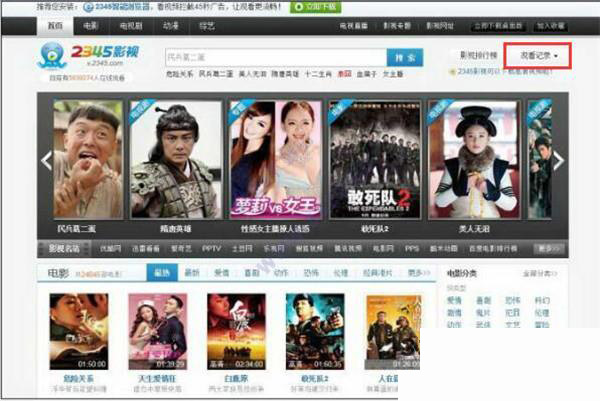Select the 电影 tab in top navigation
600x401 pixels.
[x=91, y=26]
